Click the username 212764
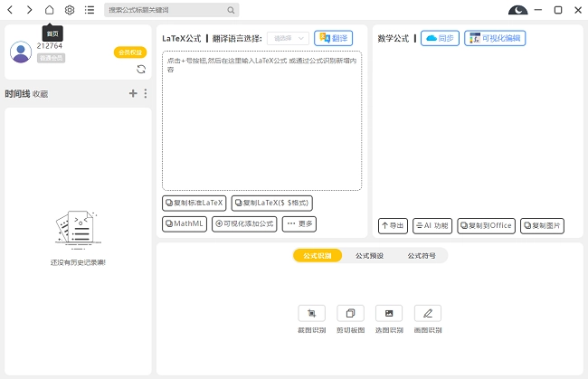The image size is (588, 379). click(50, 46)
